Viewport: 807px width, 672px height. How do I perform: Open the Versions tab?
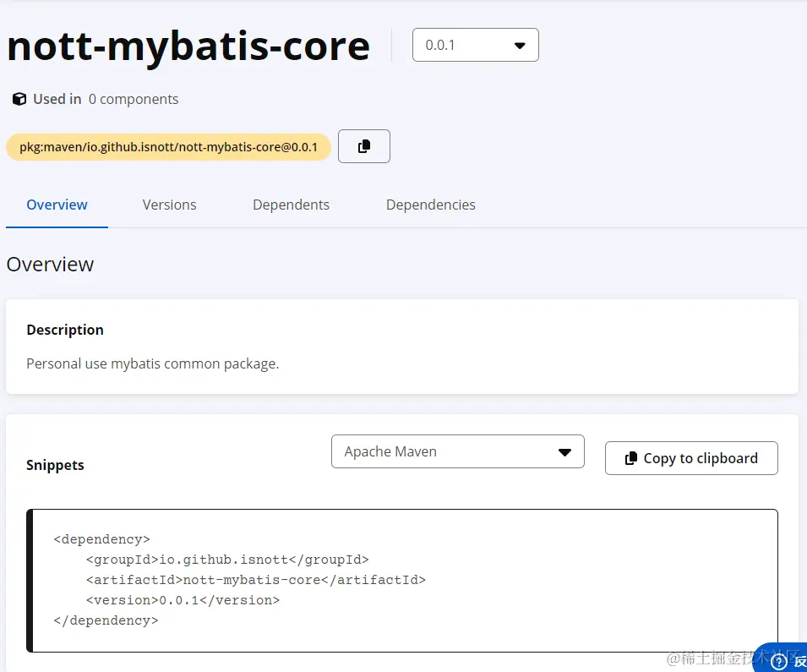coord(169,205)
